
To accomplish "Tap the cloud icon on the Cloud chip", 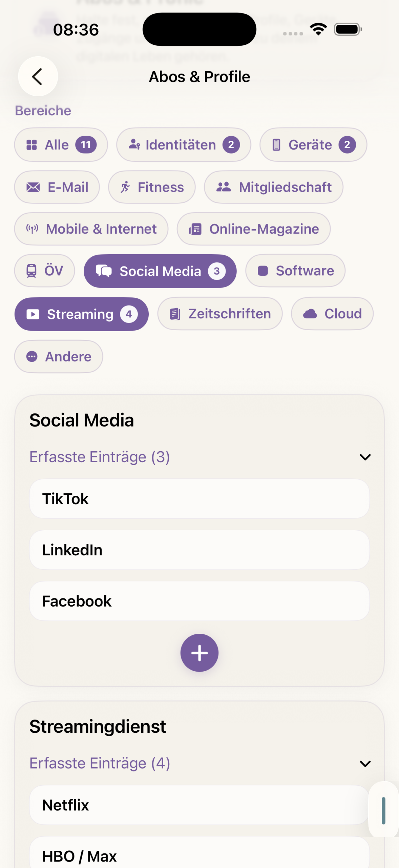I will (x=310, y=314).
